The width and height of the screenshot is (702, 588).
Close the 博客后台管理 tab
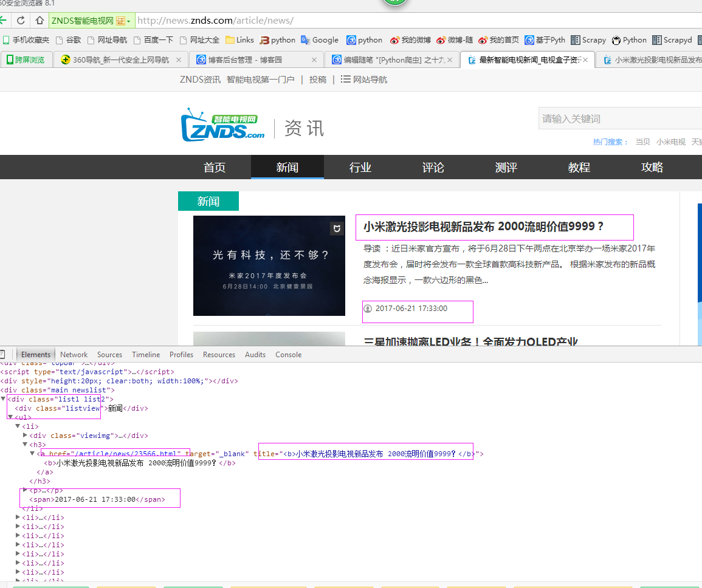pos(314,60)
